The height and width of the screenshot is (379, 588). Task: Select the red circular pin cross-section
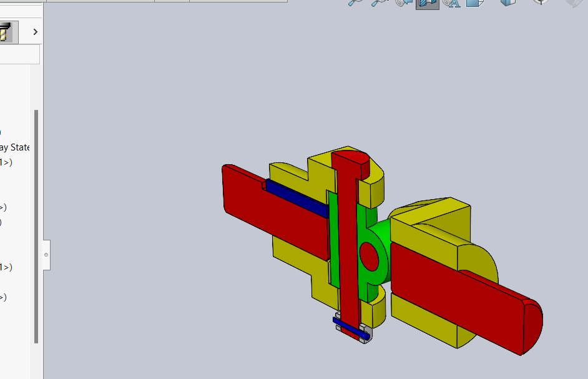(x=369, y=256)
